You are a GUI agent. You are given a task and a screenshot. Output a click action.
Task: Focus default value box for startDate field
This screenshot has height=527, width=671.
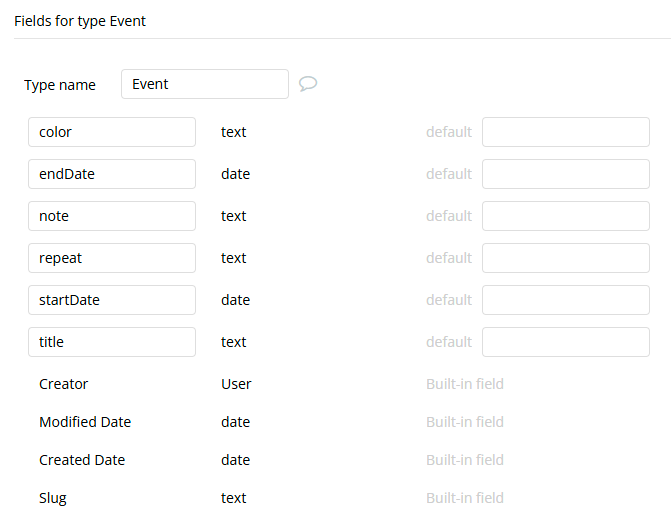click(565, 300)
